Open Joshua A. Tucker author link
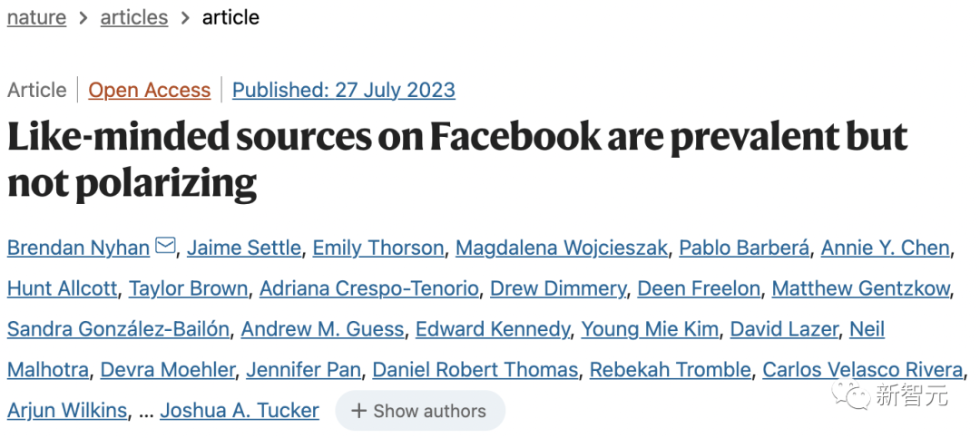Screen dimensions: 980x438 point(240,411)
